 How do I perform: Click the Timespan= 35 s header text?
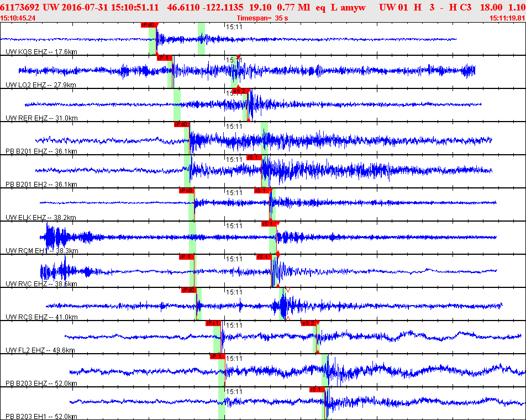262,18
